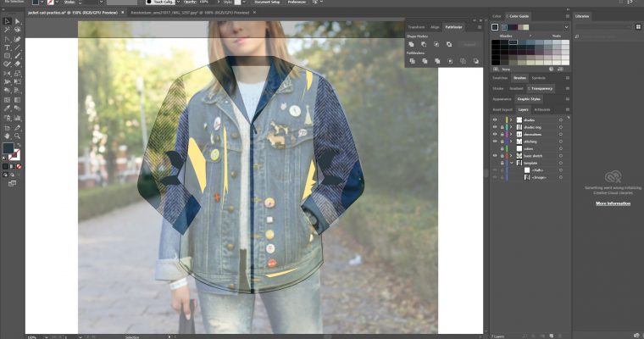Open Libraries grid view icon

[x=638, y=27]
